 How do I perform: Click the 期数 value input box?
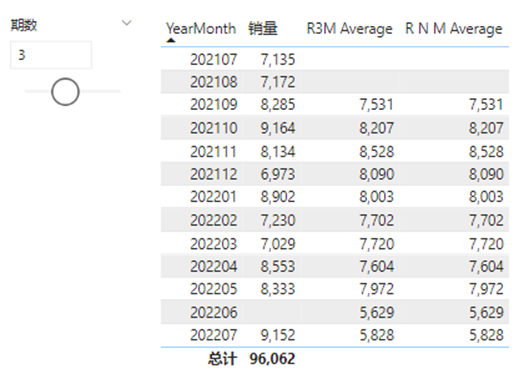pyautogui.click(x=51, y=55)
